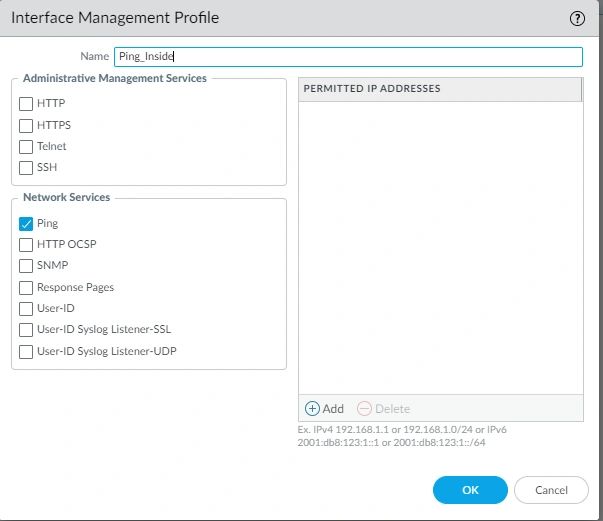This screenshot has width=603, height=521.
Task: Enable User-ID Syslog Listener-UDP checkbox
Action: (27, 351)
